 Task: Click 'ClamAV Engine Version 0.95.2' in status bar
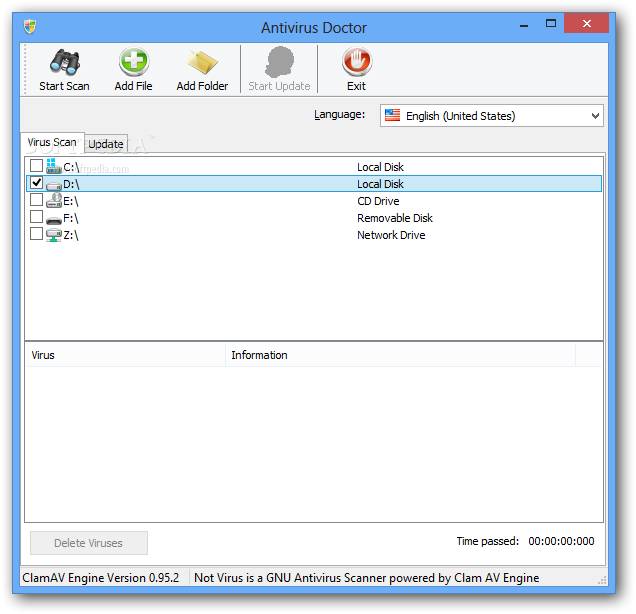pos(101,578)
